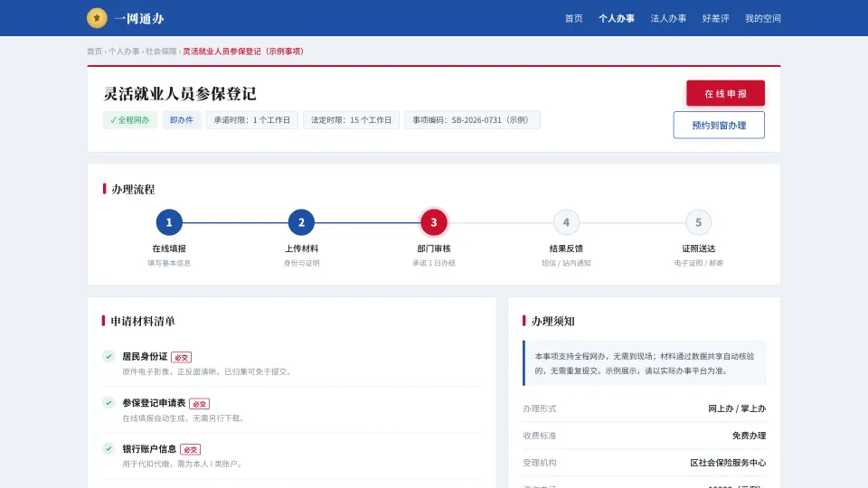Click the 法定时限：15个工作日 tag
This screenshot has height=488, width=868.
tap(351, 120)
